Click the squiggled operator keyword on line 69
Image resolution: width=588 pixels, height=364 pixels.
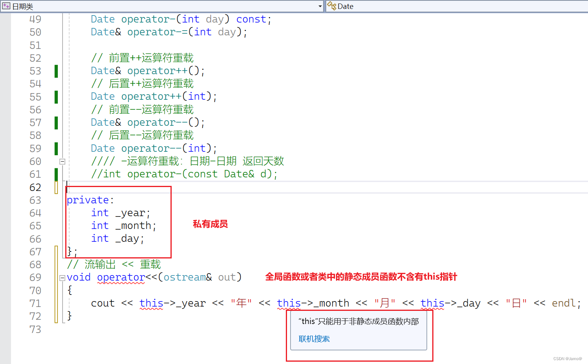coord(121,277)
